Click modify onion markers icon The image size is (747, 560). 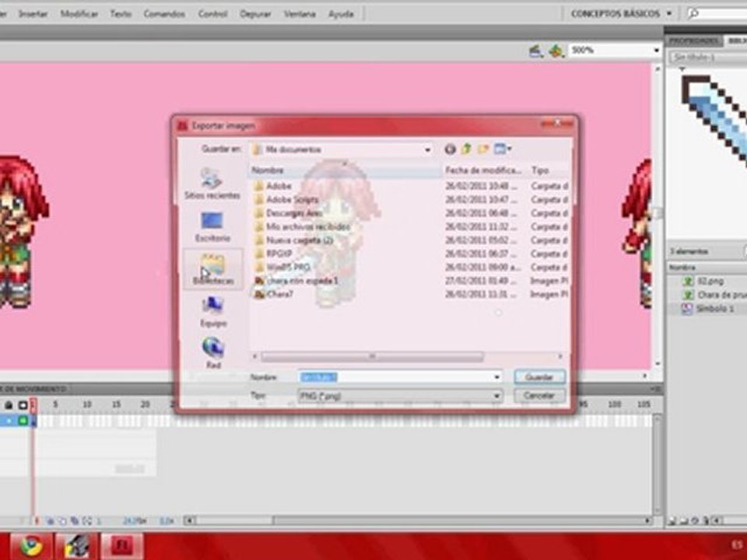coord(86,521)
